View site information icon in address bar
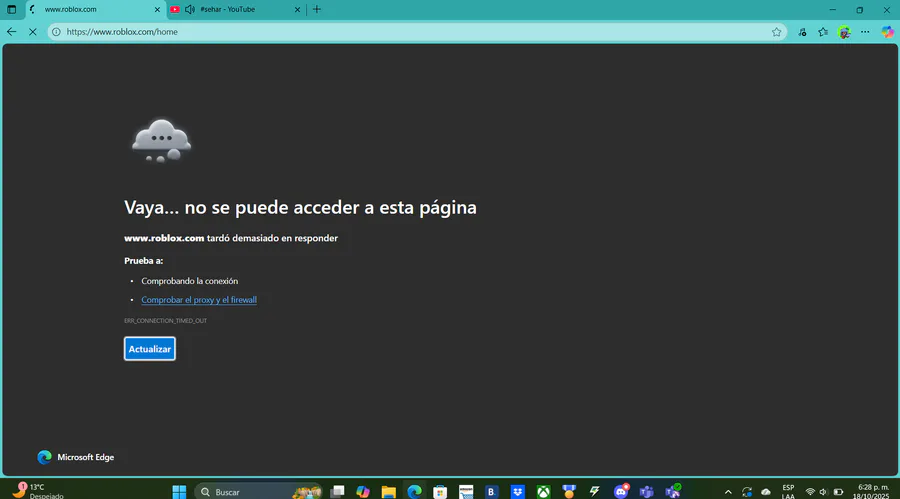The image size is (900, 499). (x=56, y=32)
